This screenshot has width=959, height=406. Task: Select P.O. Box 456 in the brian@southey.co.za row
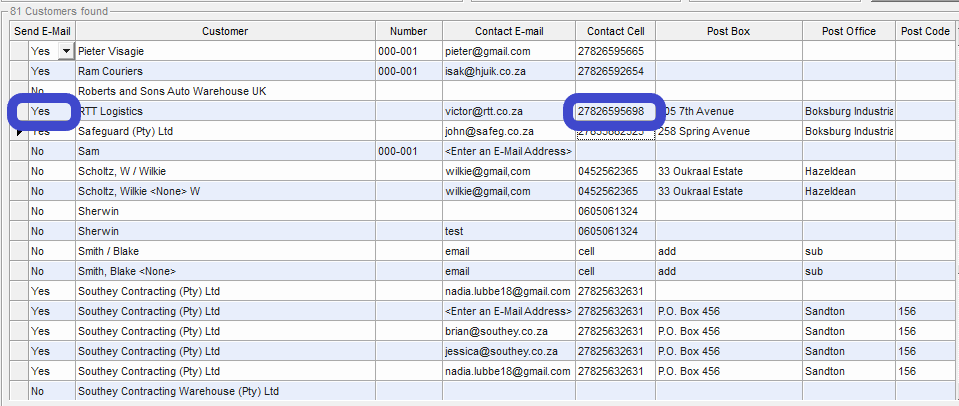coord(728,331)
